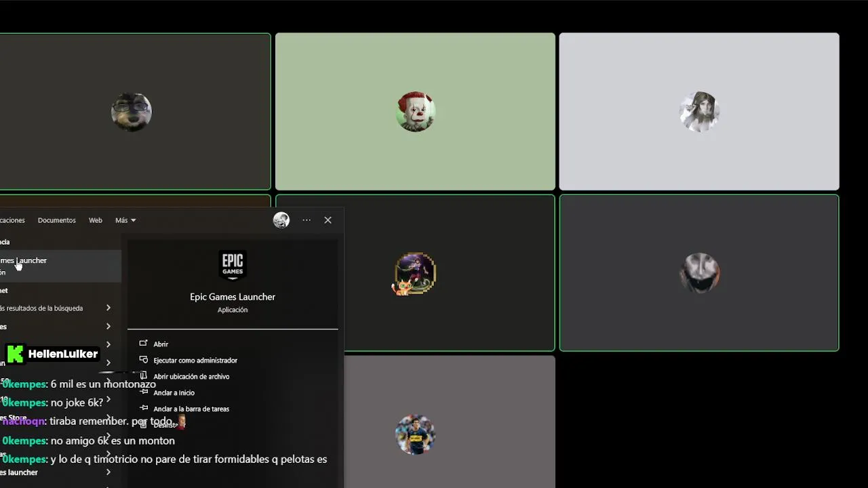868x488 pixels.
Task: Open the three-dots options menu in search panel
Action: (x=307, y=220)
